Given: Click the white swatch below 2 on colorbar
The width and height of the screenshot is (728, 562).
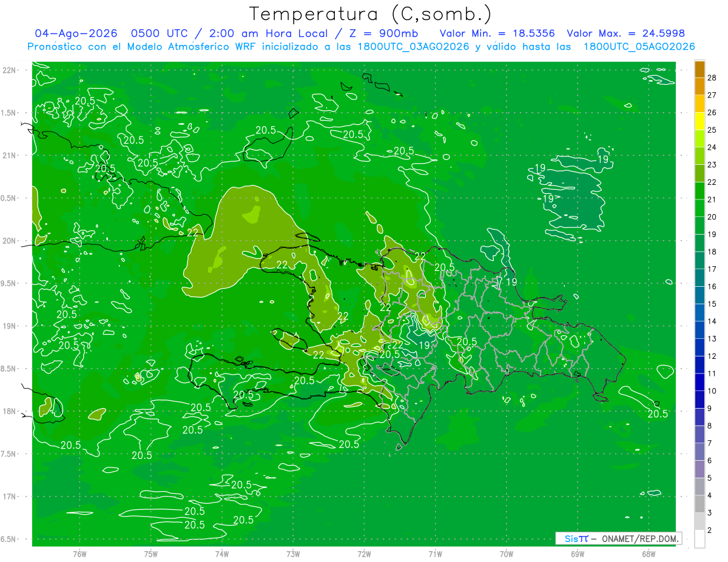Looking at the screenshot, I should coord(699,539).
